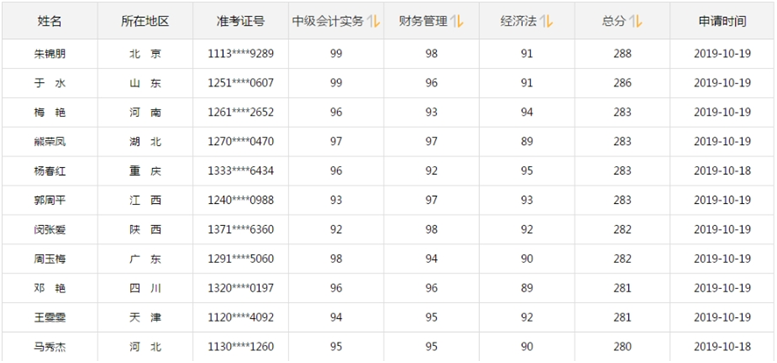Click total score 288
The width and height of the screenshot is (777, 363).
tap(622, 54)
